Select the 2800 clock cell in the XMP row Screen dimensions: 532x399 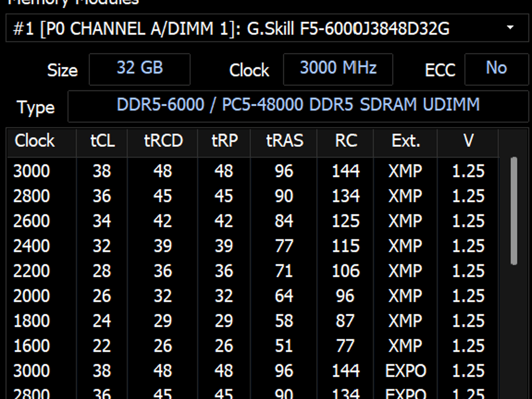click(x=31, y=196)
